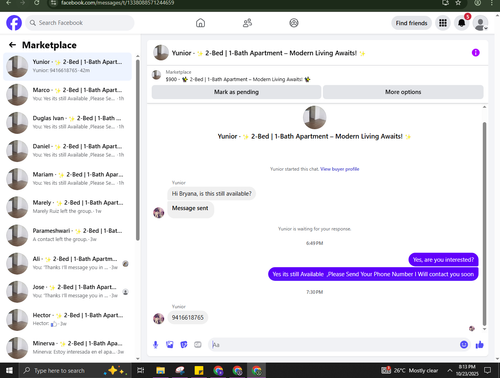Open the Facebook menu grid icon
The height and width of the screenshot is (378, 500).
pos(443,23)
